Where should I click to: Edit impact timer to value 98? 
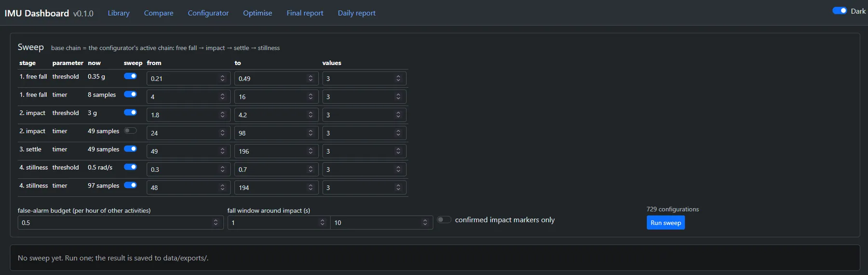pyautogui.click(x=276, y=133)
